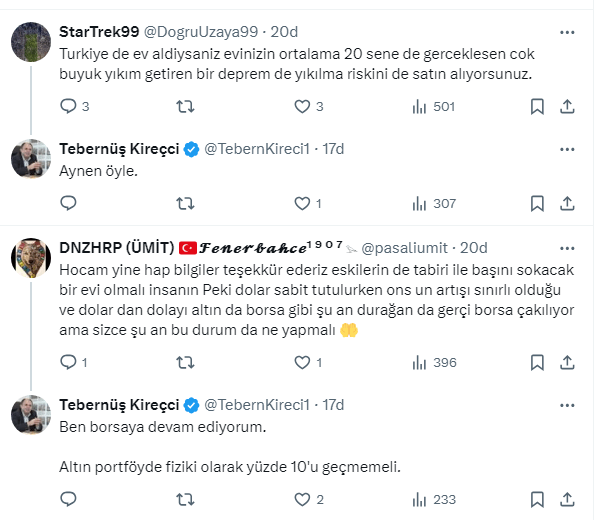View analytics for the 233-views tweet
The height and width of the screenshot is (520, 609).
(x=417, y=499)
